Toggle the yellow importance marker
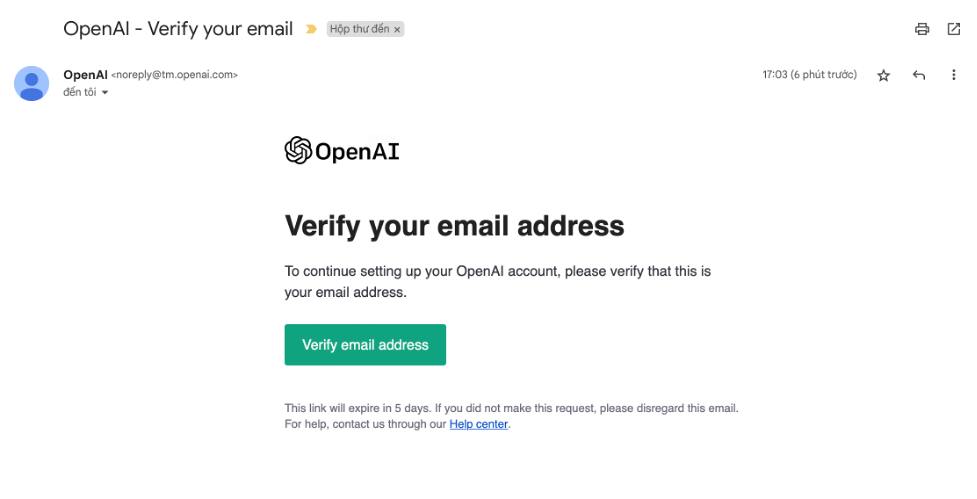977x499 pixels. pyautogui.click(x=311, y=29)
